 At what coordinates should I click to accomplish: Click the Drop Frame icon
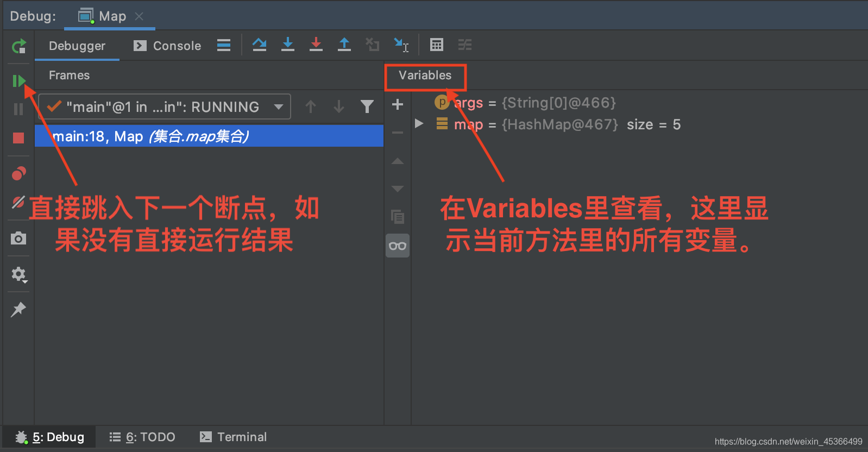tap(373, 45)
